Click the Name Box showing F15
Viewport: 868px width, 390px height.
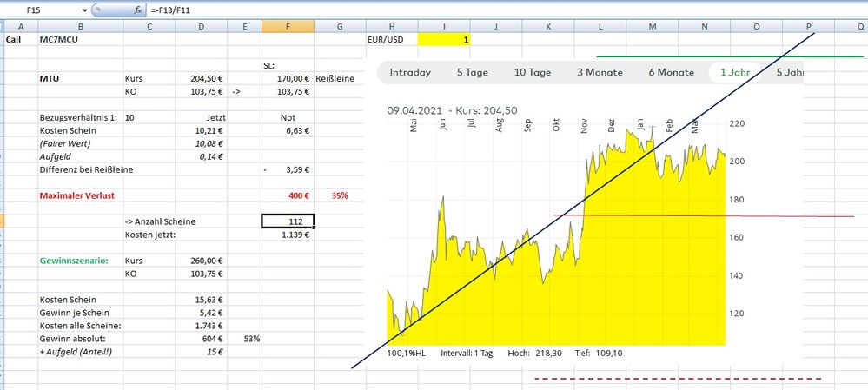(x=43, y=10)
